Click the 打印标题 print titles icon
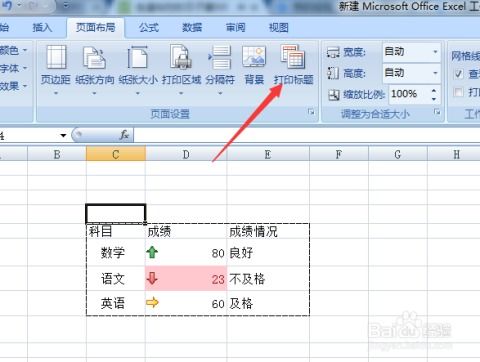480x362 pixels. pos(293,57)
